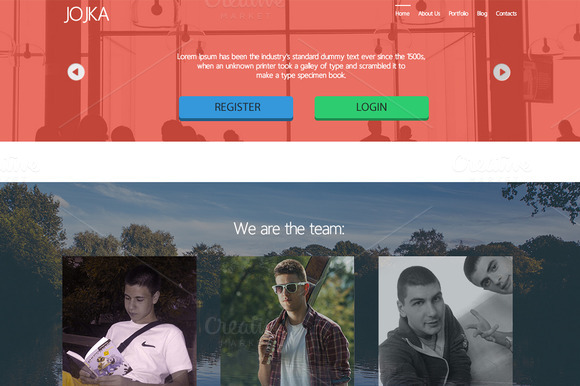Open the JOJKA logo link
The width and height of the screenshot is (580, 386).
pyautogui.click(x=87, y=15)
